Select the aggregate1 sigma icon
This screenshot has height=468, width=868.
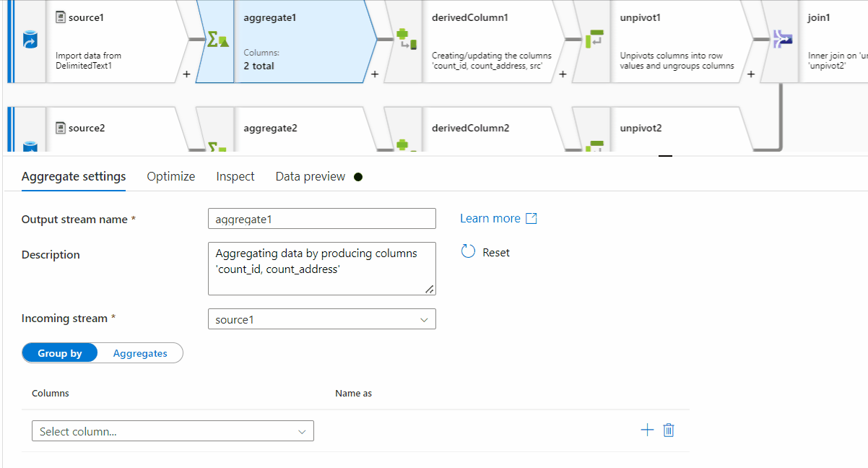tap(217, 39)
